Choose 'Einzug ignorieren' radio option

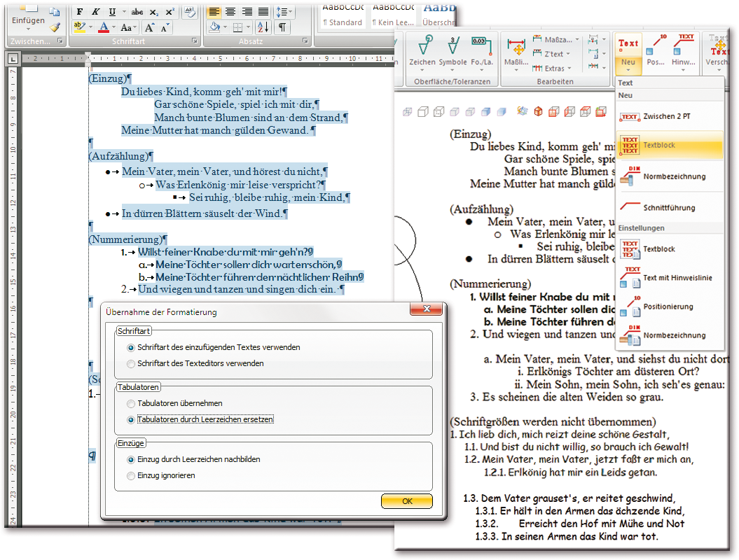131,475
